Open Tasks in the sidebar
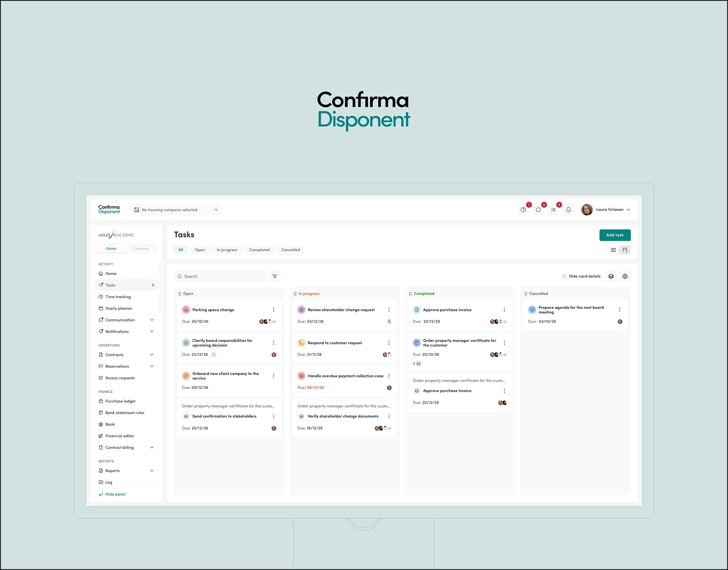 (126, 285)
